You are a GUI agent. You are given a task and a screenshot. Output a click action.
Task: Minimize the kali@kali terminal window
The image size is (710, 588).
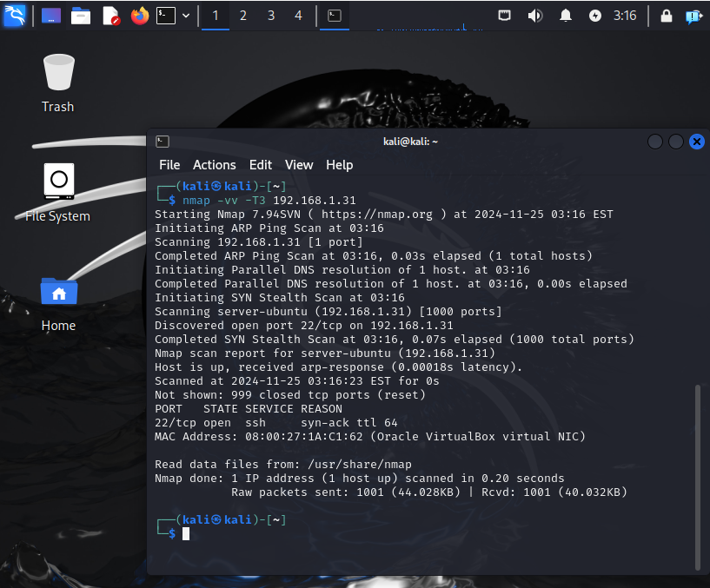pyautogui.click(x=654, y=142)
